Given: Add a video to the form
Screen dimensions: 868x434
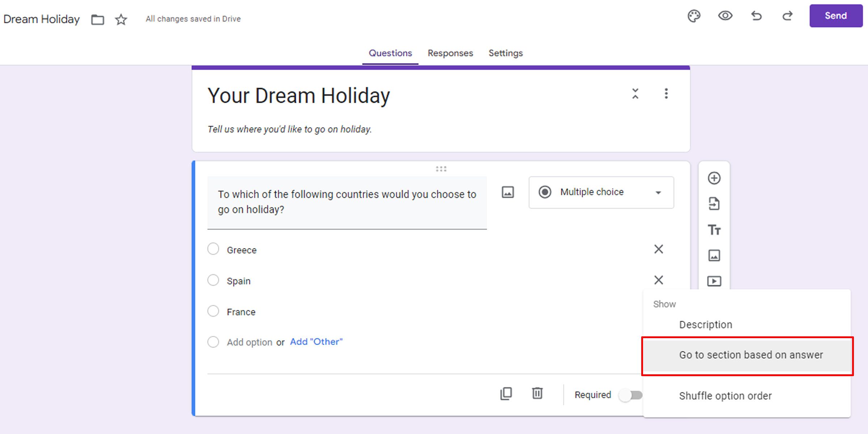Looking at the screenshot, I should [714, 281].
